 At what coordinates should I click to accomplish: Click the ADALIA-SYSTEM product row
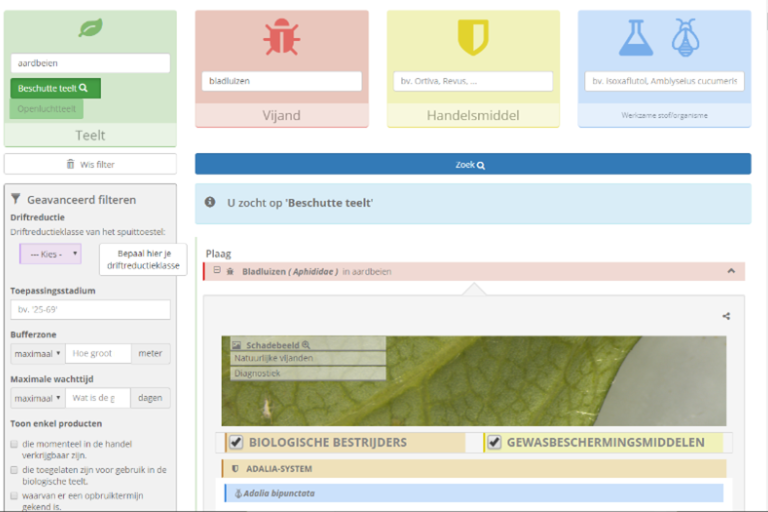[474, 469]
